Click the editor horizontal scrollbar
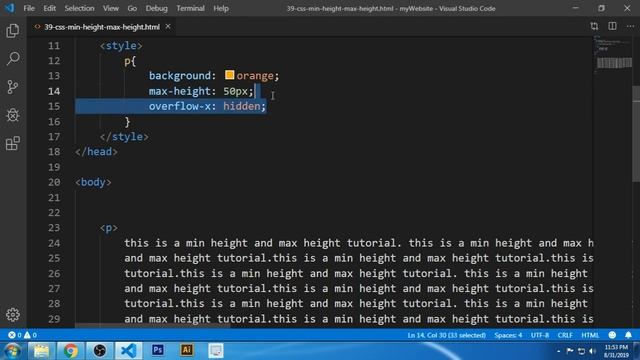 [152, 326]
